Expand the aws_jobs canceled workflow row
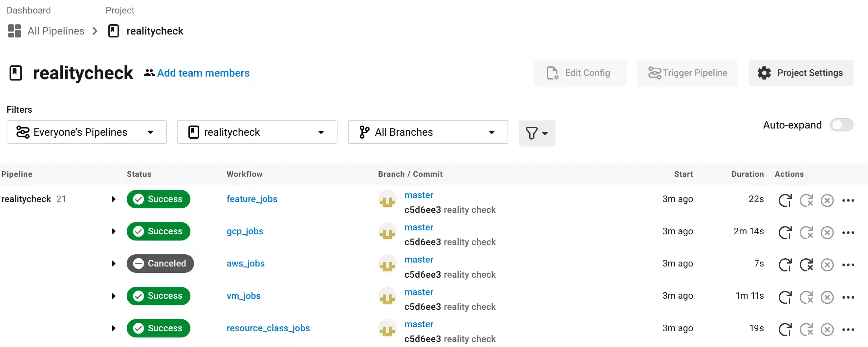Viewport: 868px width, 347px height. click(x=114, y=264)
